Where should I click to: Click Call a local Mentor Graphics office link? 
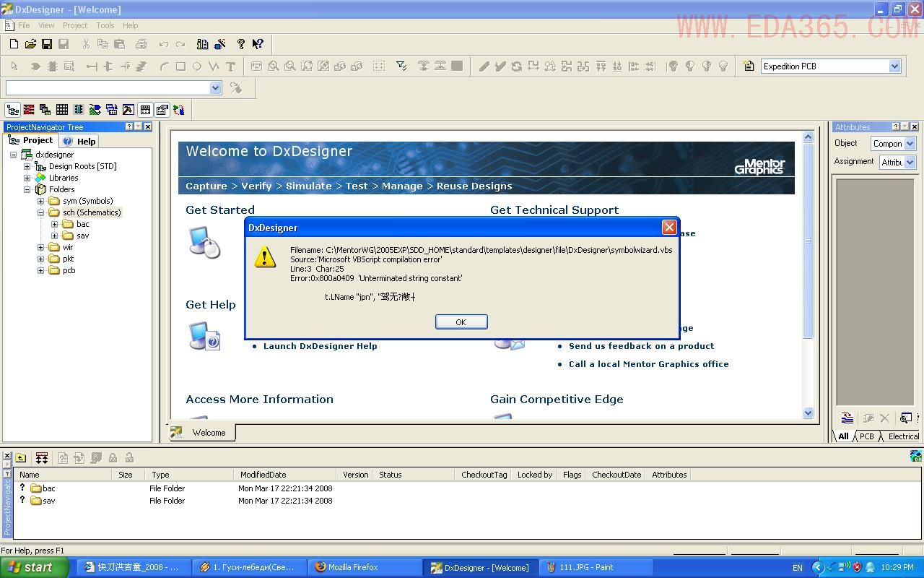click(649, 364)
